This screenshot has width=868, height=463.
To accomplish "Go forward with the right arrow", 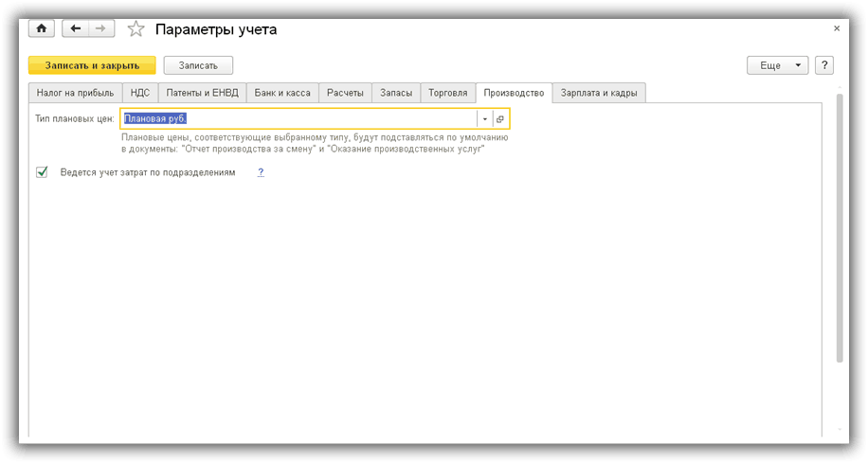I will 101,28.
